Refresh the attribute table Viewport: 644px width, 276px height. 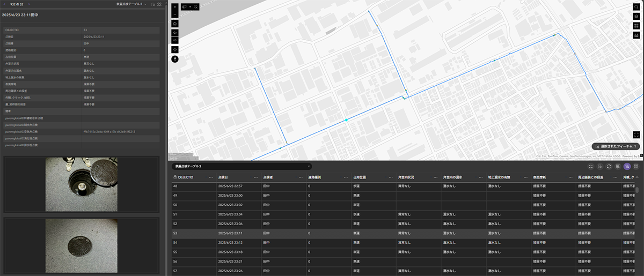609,167
